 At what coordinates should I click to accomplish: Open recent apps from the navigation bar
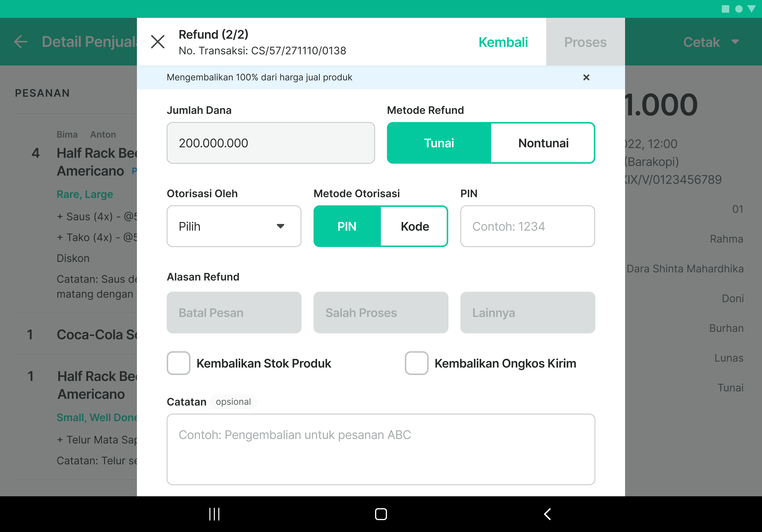214,514
